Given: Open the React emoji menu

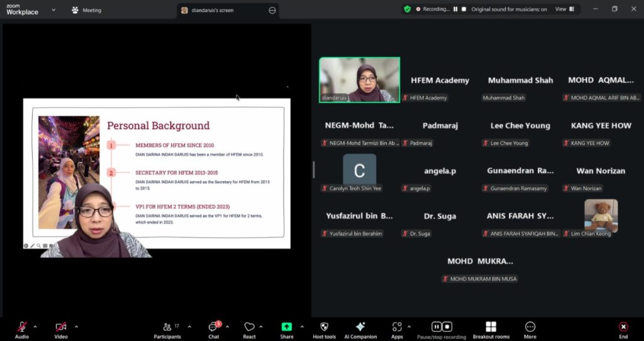Looking at the screenshot, I should point(249,327).
